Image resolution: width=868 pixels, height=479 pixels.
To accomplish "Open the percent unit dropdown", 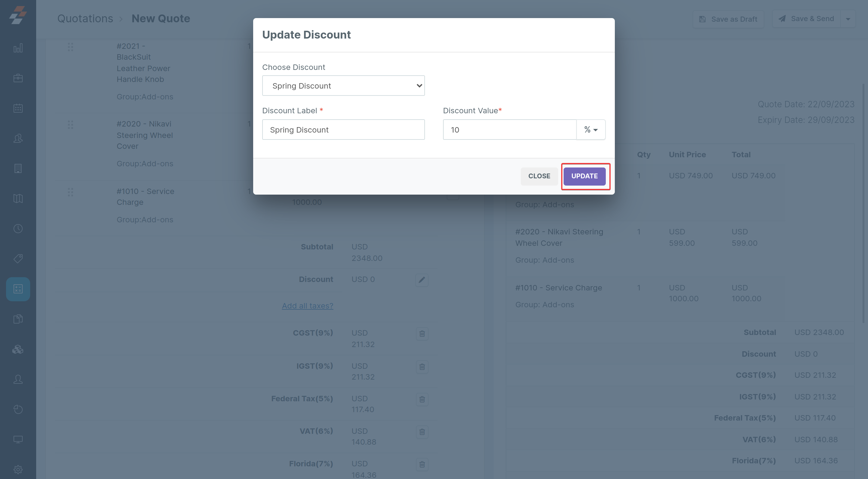I will tap(591, 130).
